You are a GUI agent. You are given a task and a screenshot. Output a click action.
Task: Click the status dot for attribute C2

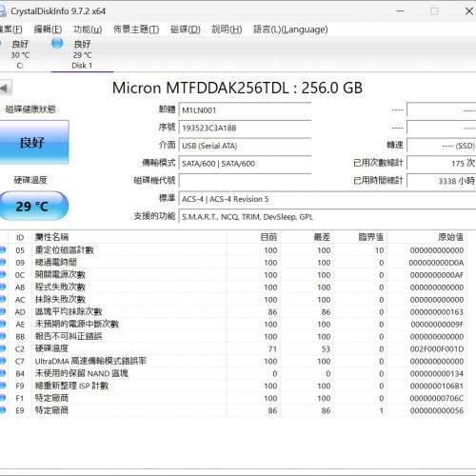click(x=3, y=348)
